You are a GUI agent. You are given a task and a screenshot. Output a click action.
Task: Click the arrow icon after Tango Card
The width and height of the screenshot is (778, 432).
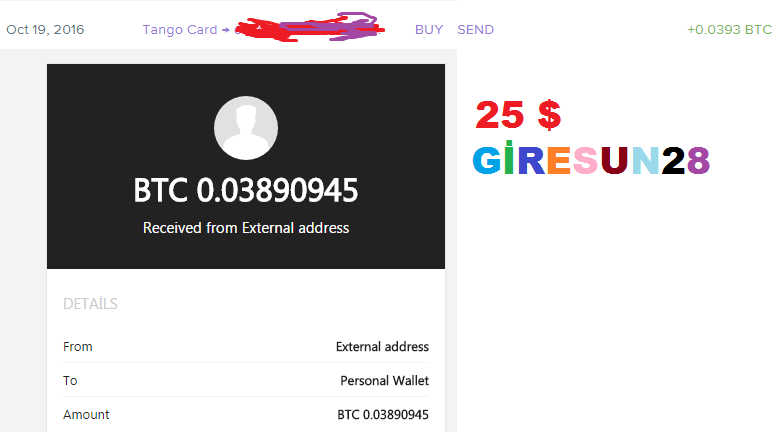[226, 30]
